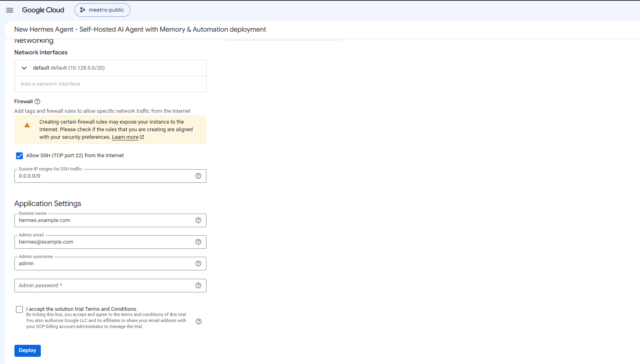Click the Network interfaces label

pos(41,52)
